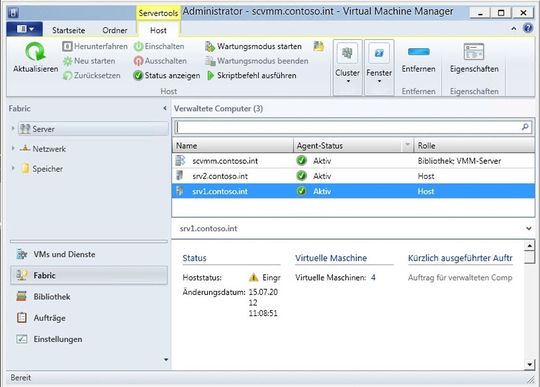This screenshot has width=540, height=387.
Task: Open the Fabric workspace
Action: pyautogui.click(x=89, y=275)
